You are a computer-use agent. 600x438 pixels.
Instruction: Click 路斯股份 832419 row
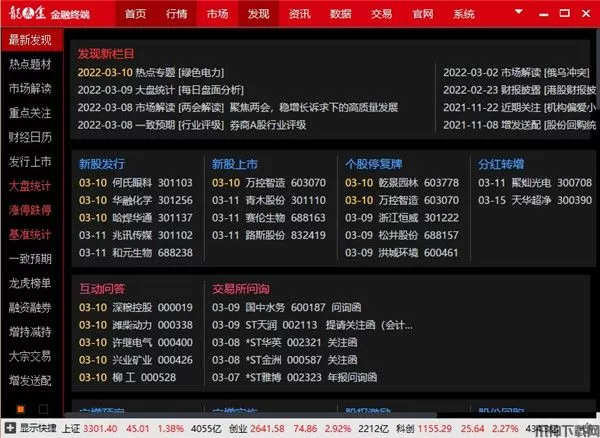click(269, 235)
